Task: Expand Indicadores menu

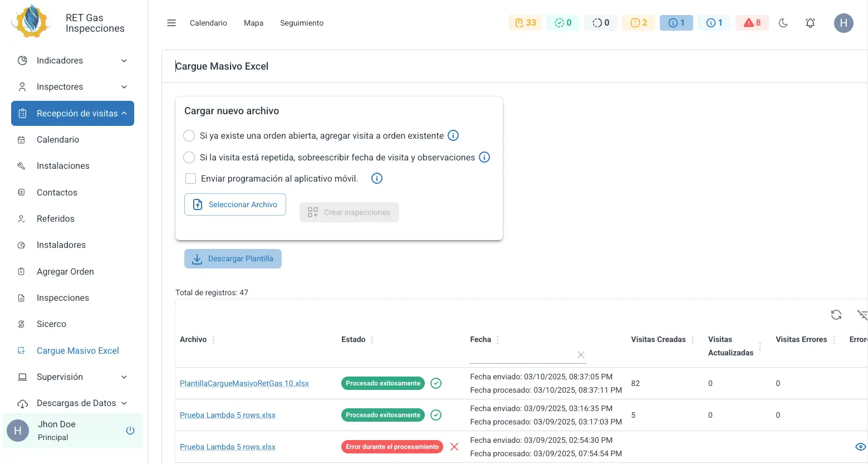Action: pyautogui.click(x=72, y=60)
